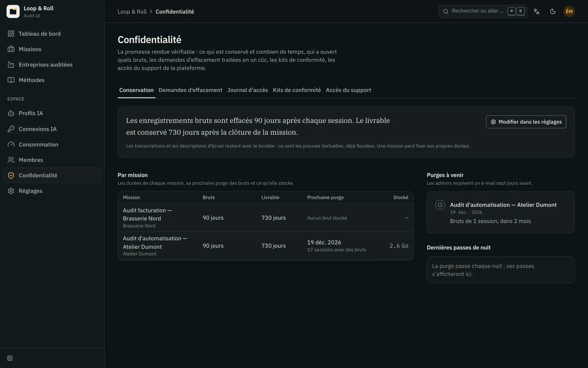Navigate to Missions in sidebar
Viewport: 588px width, 368px height.
tap(52, 49)
